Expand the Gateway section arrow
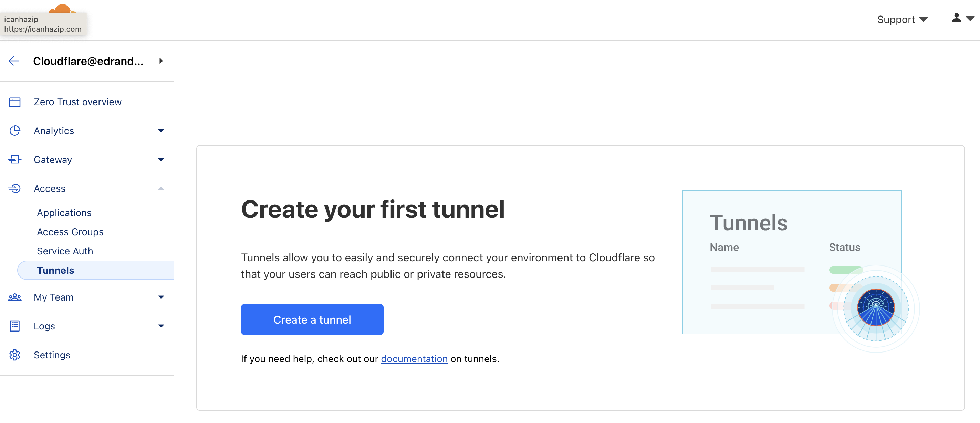The image size is (980, 423). pyautogui.click(x=161, y=159)
